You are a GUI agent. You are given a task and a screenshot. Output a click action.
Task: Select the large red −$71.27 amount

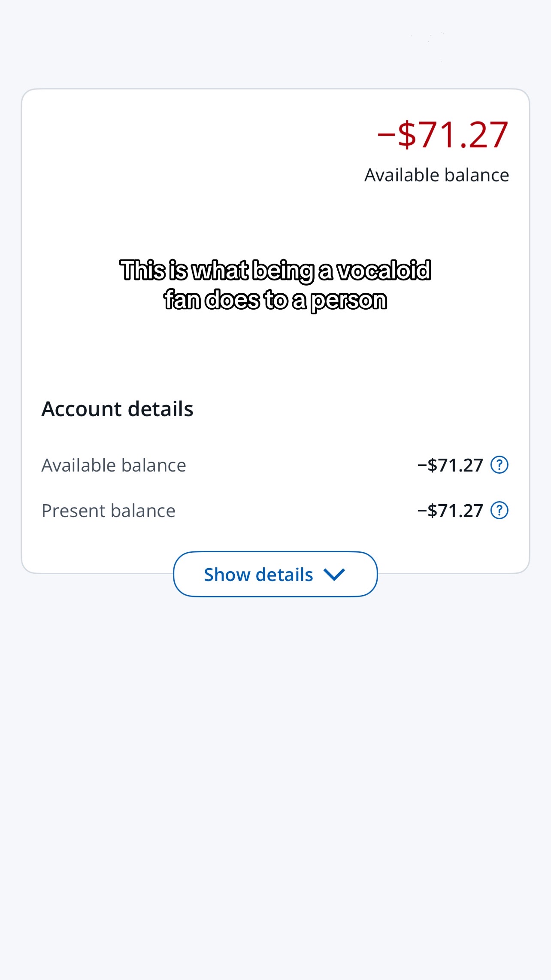coord(443,134)
